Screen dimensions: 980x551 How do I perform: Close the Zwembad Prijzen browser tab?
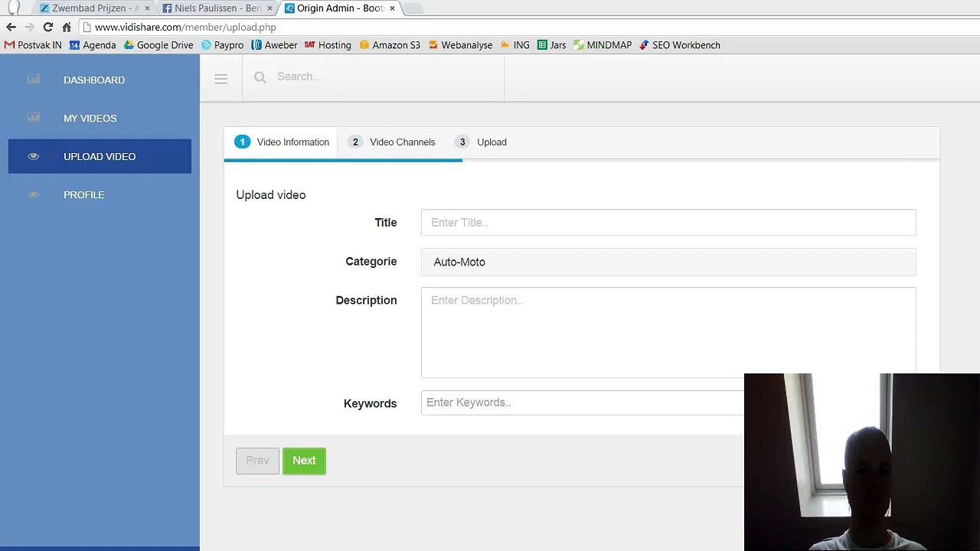coord(146,8)
